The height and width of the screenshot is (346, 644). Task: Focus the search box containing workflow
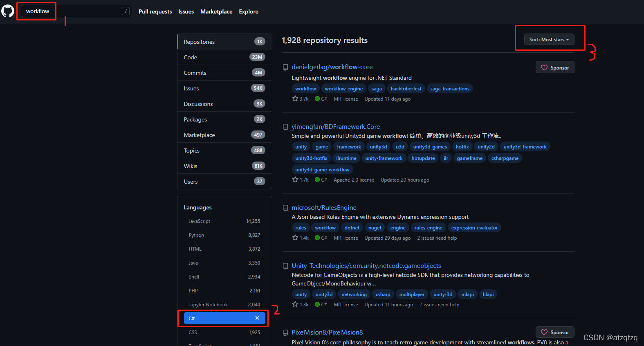pyautogui.click(x=76, y=11)
